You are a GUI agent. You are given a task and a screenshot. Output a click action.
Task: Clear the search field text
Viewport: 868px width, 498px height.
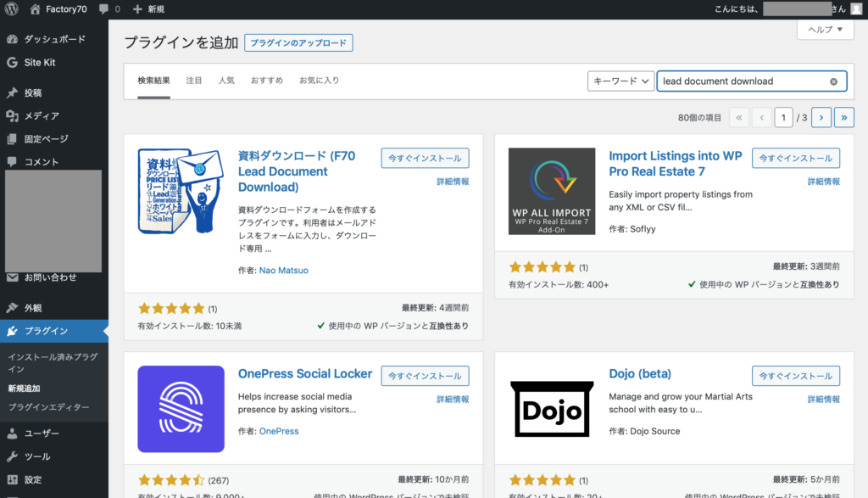click(833, 81)
